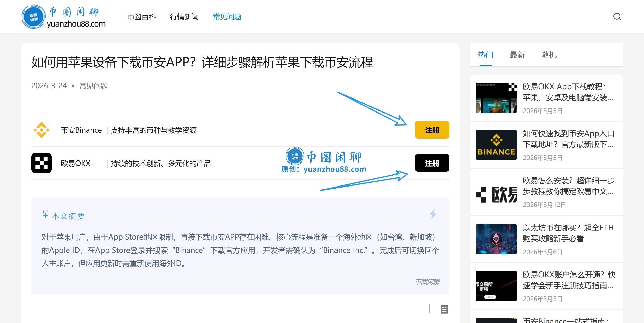Switch to 随机 sidebar tab
The height and width of the screenshot is (323, 644).
[549, 55]
